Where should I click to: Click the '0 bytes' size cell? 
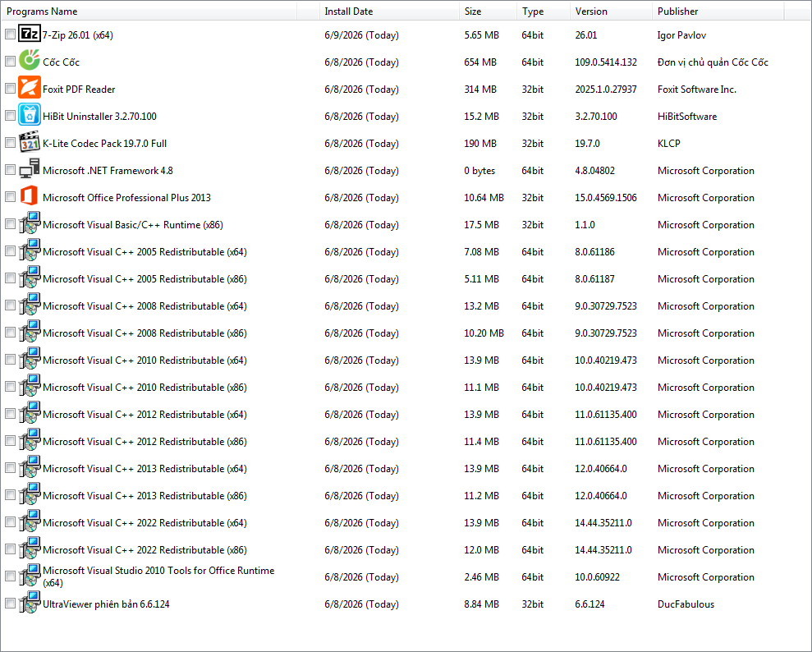(479, 170)
